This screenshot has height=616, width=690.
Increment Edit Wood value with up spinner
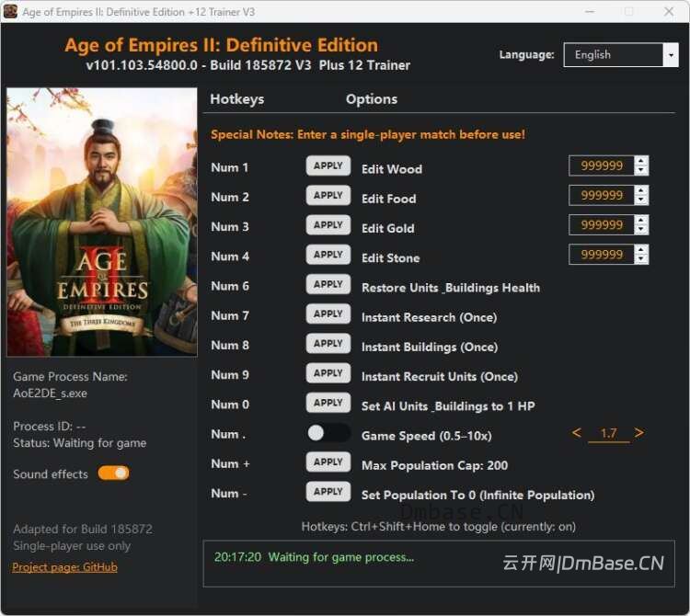[641, 161]
